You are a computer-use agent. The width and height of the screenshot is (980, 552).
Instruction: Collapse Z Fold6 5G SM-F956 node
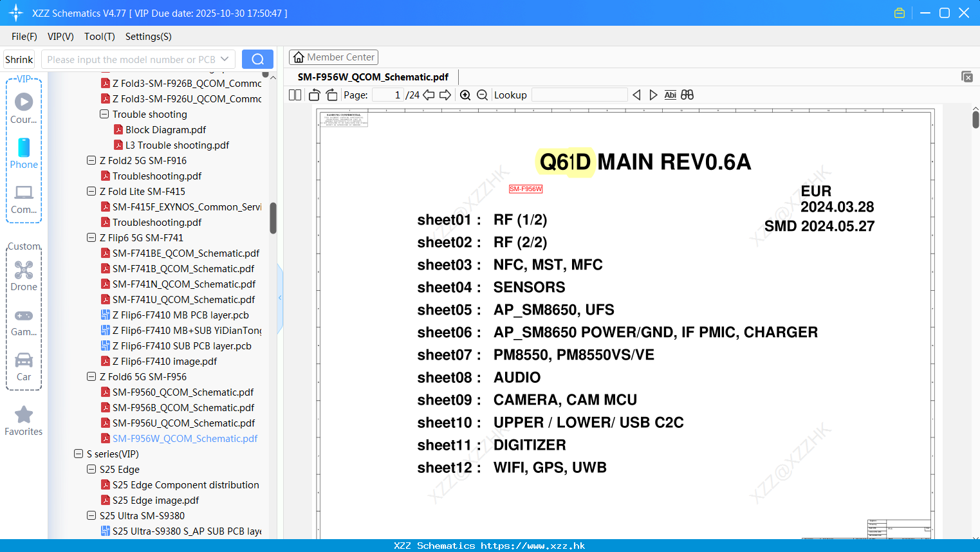tap(91, 376)
